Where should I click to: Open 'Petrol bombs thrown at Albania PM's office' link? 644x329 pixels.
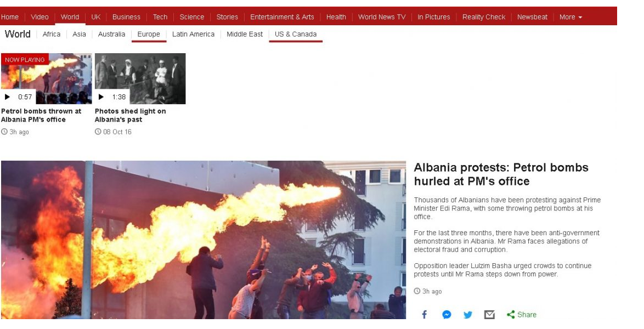click(x=41, y=115)
